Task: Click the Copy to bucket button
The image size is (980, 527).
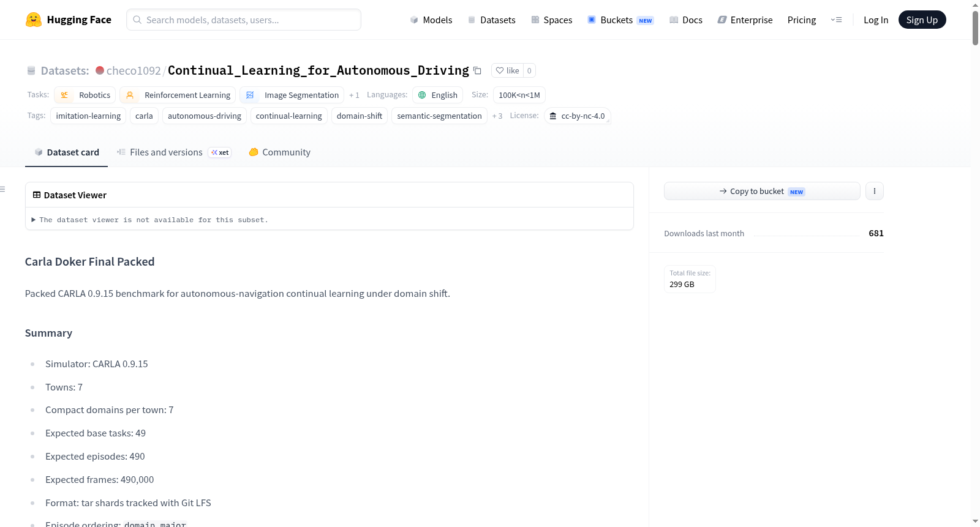Action: [x=762, y=191]
